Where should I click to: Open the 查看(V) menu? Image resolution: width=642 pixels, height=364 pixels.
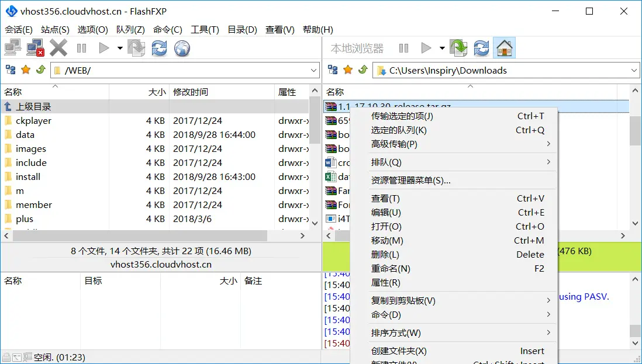pyautogui.click(x=280, y=29)
